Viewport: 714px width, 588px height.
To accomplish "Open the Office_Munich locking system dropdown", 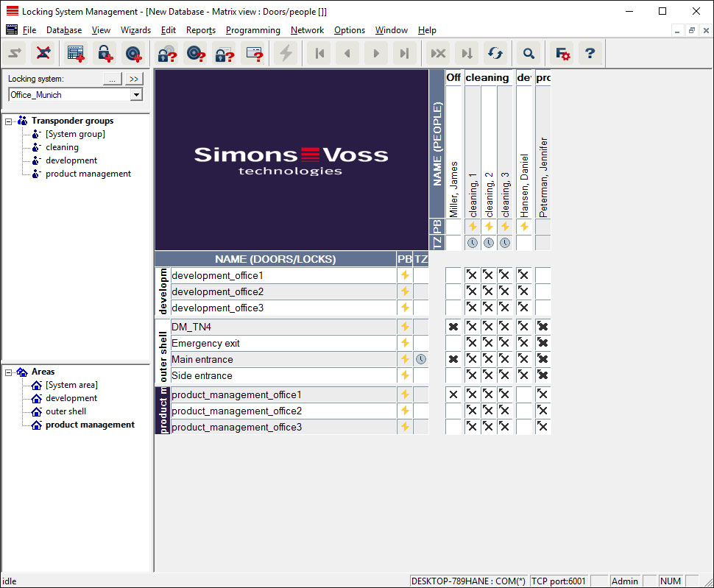I will click(135, 95).
